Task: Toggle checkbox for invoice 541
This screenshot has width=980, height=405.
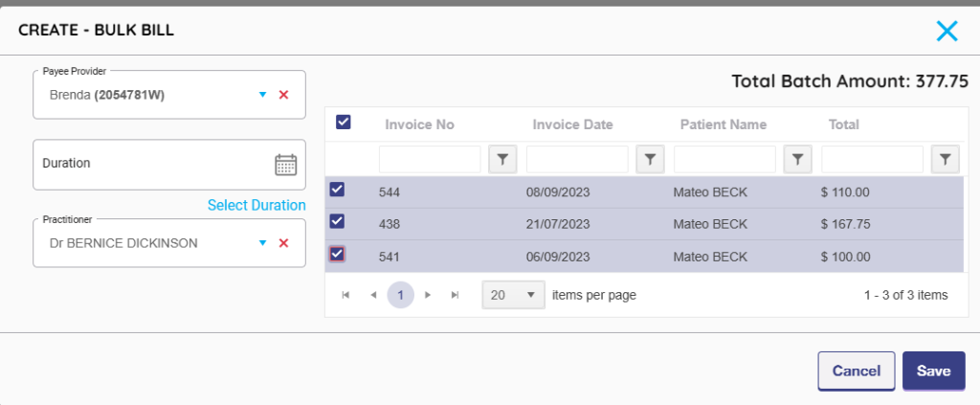Action: pos(337,254)
